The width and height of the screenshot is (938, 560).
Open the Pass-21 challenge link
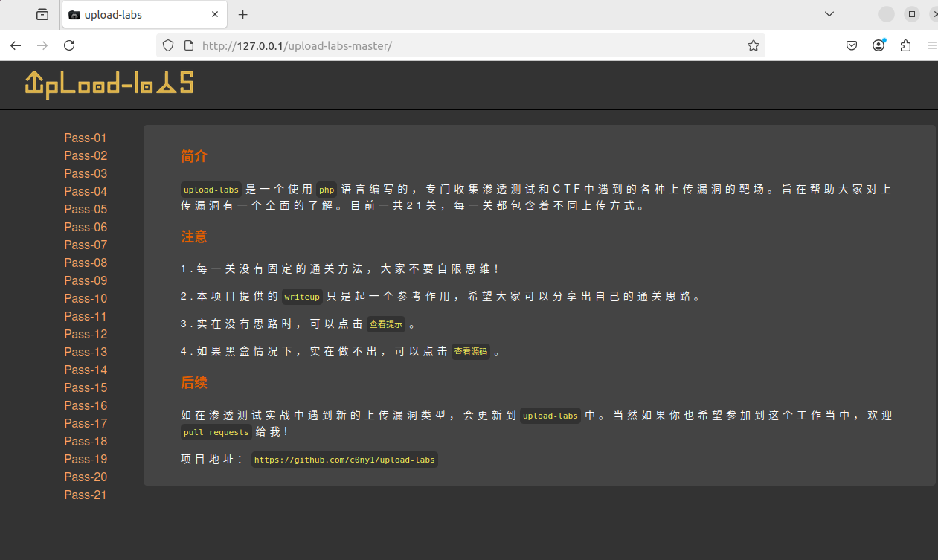[x=85, y=495]
